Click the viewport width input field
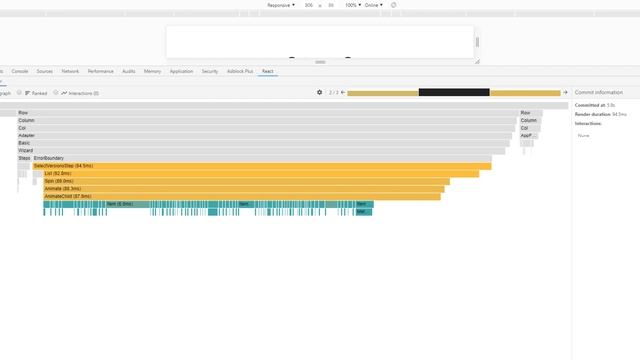The height and width of the screenshot is (360, 640). pyautogui.click(x=309, y=5)
